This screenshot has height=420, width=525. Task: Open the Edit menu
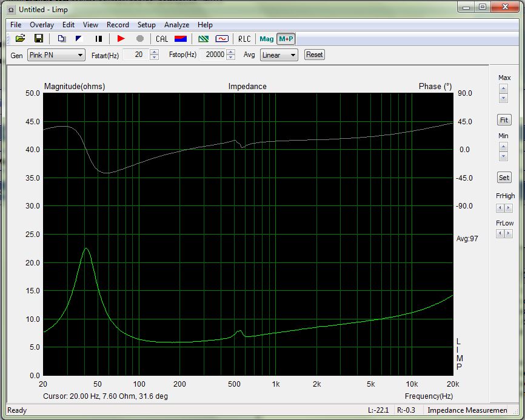69,25
